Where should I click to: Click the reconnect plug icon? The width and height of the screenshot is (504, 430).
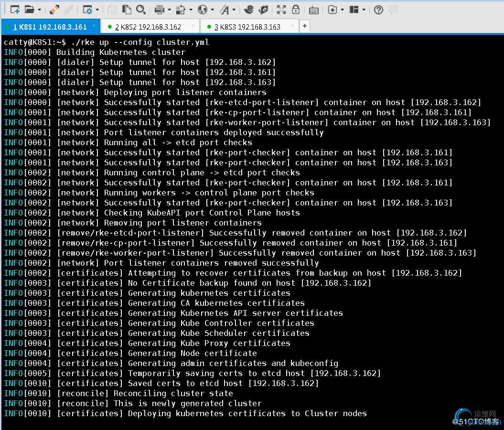pos(54,10)
